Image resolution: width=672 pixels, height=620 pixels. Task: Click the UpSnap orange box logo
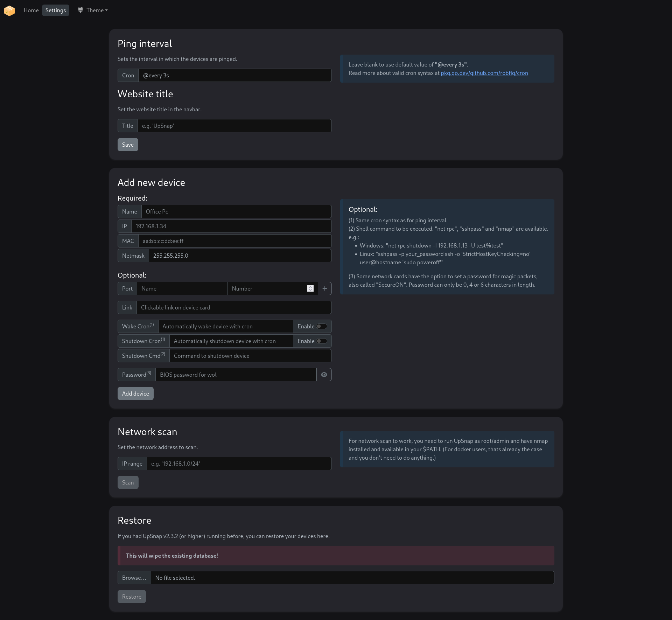pos(9,11)
